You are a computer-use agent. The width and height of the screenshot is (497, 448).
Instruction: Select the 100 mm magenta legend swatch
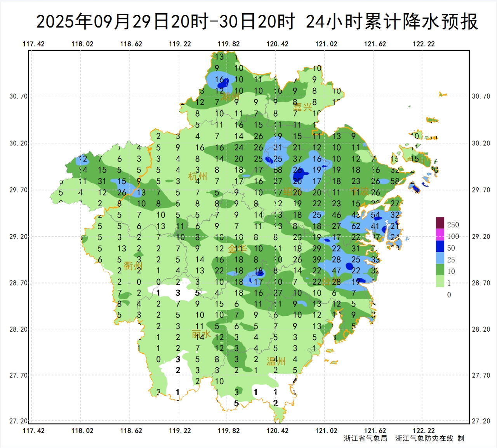[440, 235]
